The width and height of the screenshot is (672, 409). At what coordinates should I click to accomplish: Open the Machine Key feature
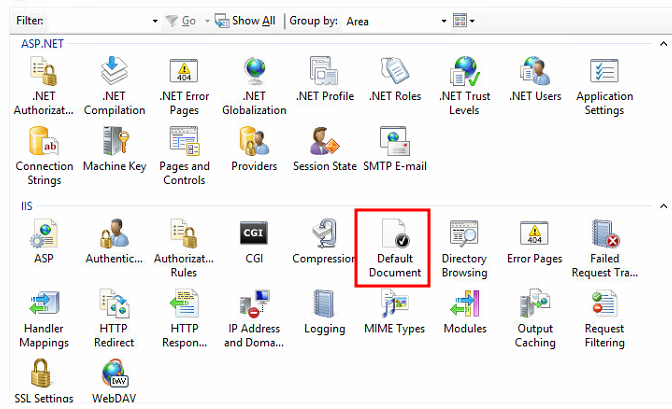tap(114, 150)
